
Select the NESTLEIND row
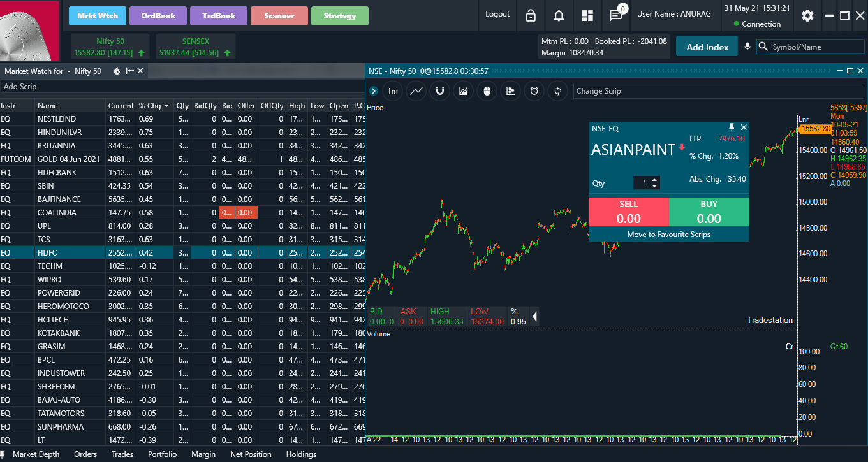coord(182,119)
